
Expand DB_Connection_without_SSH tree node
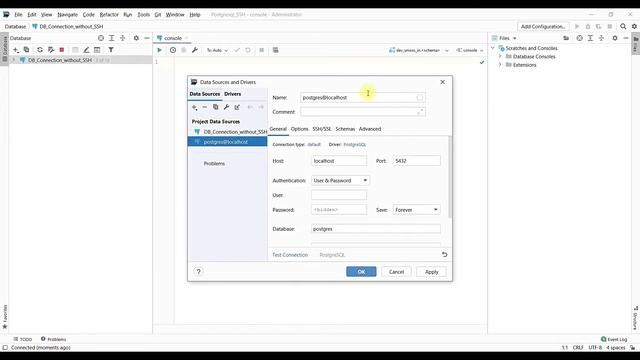14,60
